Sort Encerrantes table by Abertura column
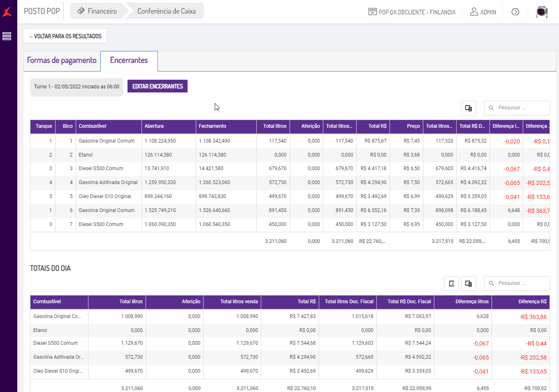Image resolution: width=559 pixels, height=392 pixels. coord(154,126)
